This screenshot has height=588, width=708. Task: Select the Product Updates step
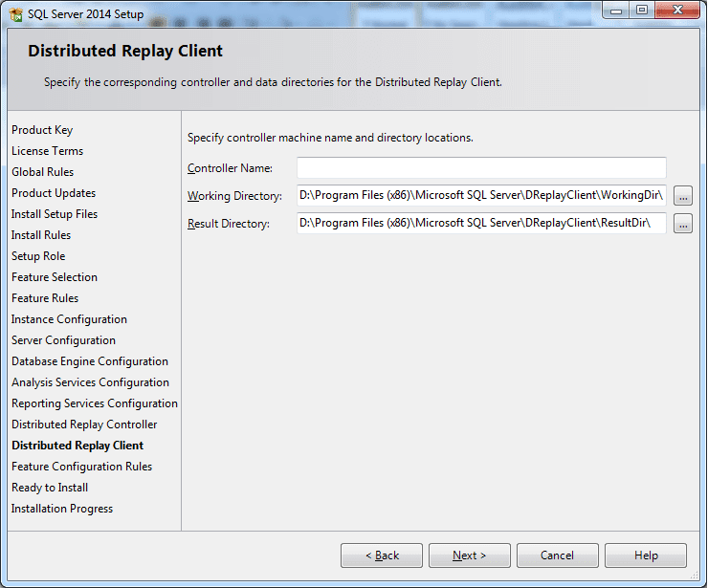(x=54, y=193)
